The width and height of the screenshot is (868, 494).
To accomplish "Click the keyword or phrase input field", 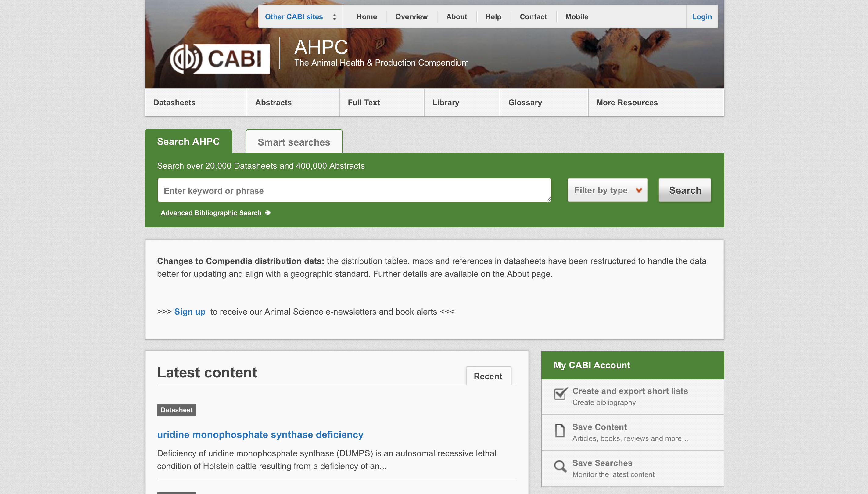I will (354, 190).
